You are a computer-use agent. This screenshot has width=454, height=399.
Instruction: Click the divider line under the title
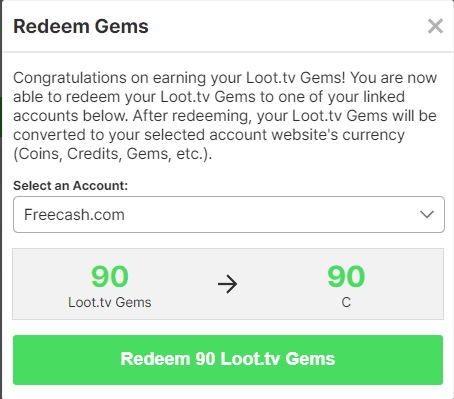[x=228, y=52]
